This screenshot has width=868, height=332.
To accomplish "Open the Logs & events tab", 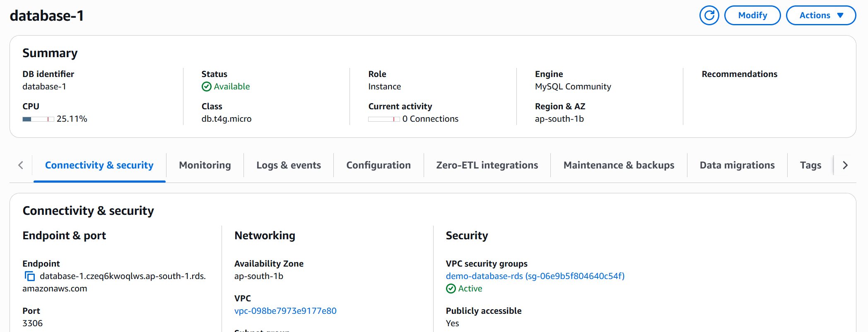I will pyautogui.click(x=288, y=165).
